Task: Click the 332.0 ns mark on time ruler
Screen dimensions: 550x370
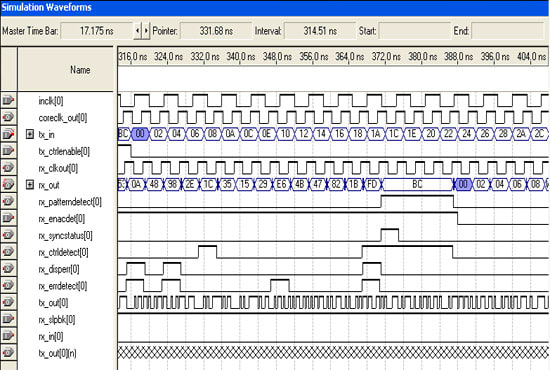Action: coord(205,56)
